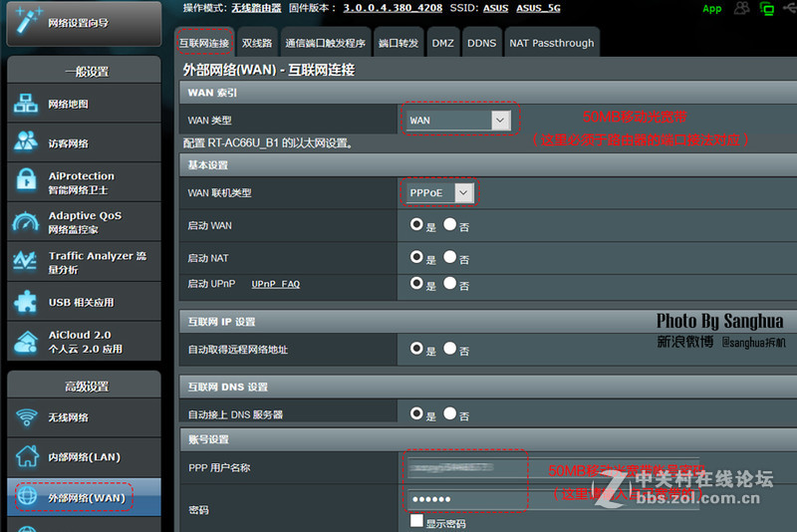Click the guest network people icon
Viewport: 797px width, 532px height.
click(x=26, y=141)
